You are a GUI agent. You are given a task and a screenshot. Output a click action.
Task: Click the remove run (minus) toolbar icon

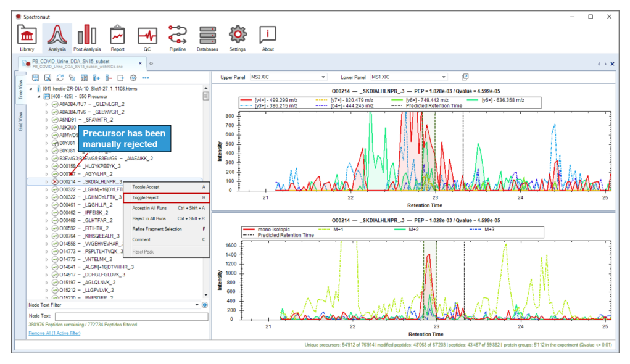[x=109, y=78]
